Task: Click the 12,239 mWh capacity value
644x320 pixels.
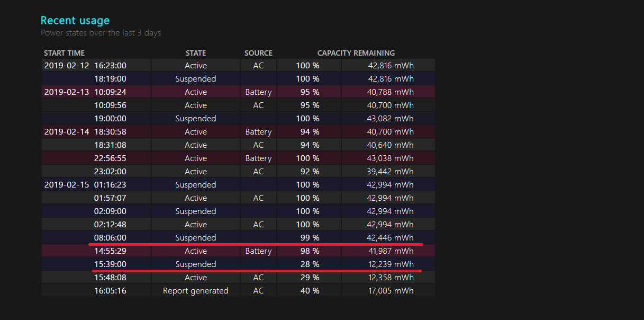Action: tap(390, 264)
